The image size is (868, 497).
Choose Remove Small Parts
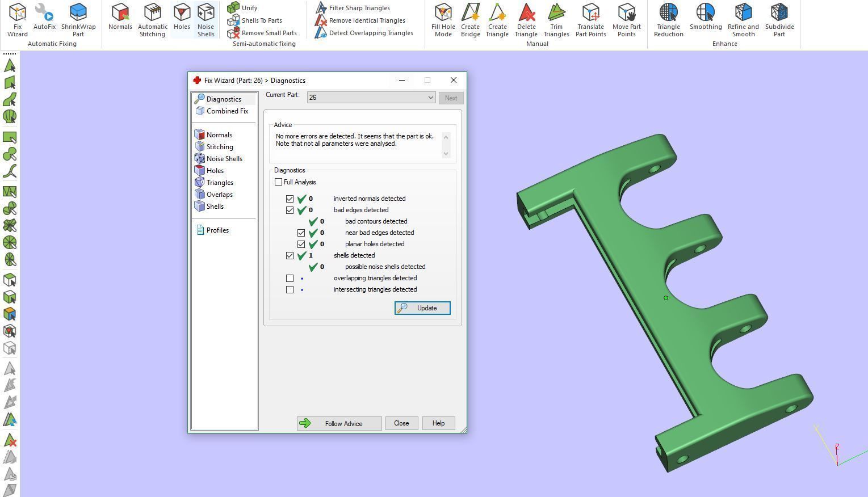click(262, 33)
